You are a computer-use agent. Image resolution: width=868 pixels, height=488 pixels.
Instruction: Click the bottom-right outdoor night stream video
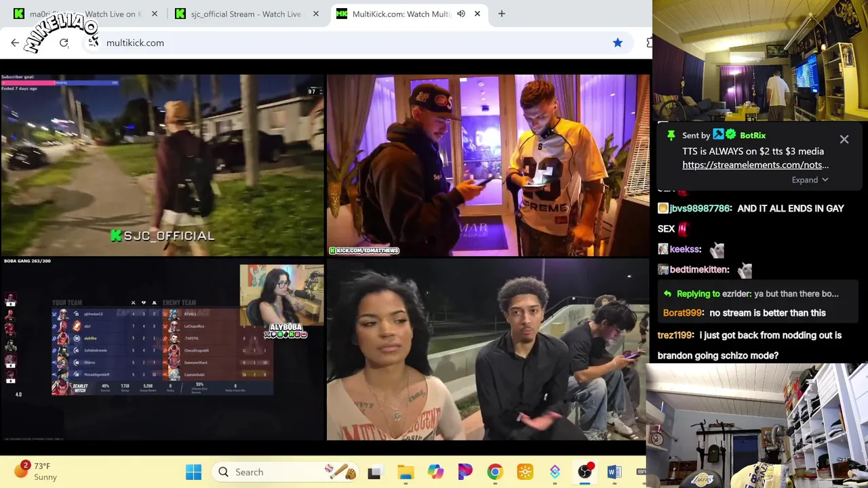pyautogui.click(x=488, y=349)
